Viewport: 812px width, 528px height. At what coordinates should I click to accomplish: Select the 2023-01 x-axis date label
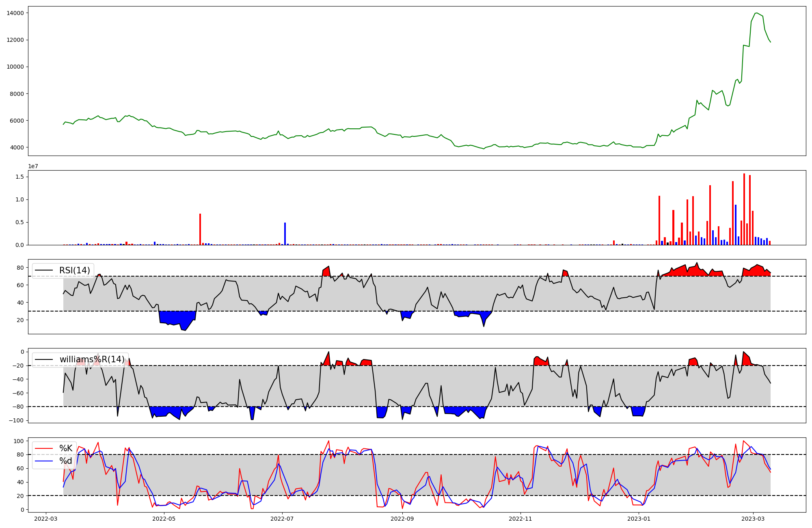pyautogui.click(x=639, y=519)
